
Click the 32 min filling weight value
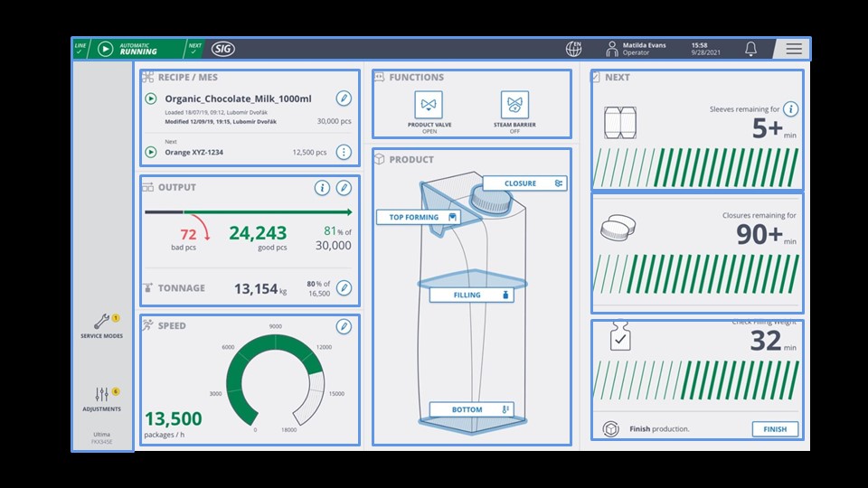click(x=773, y=341)
